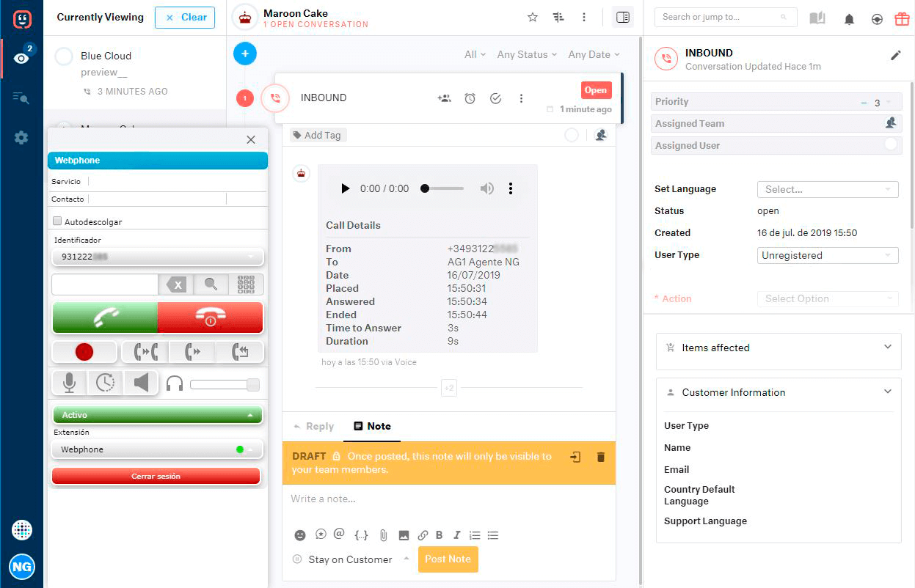This screenshot has height=588, width=915.
Task: Seek the call recording progress bar
Action: (x=443, y=188)
